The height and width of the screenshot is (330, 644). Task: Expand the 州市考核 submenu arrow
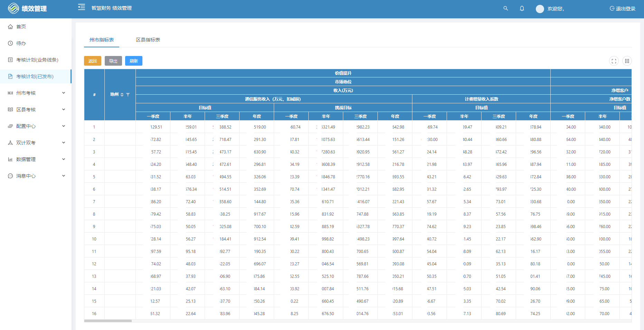[64, 93]
